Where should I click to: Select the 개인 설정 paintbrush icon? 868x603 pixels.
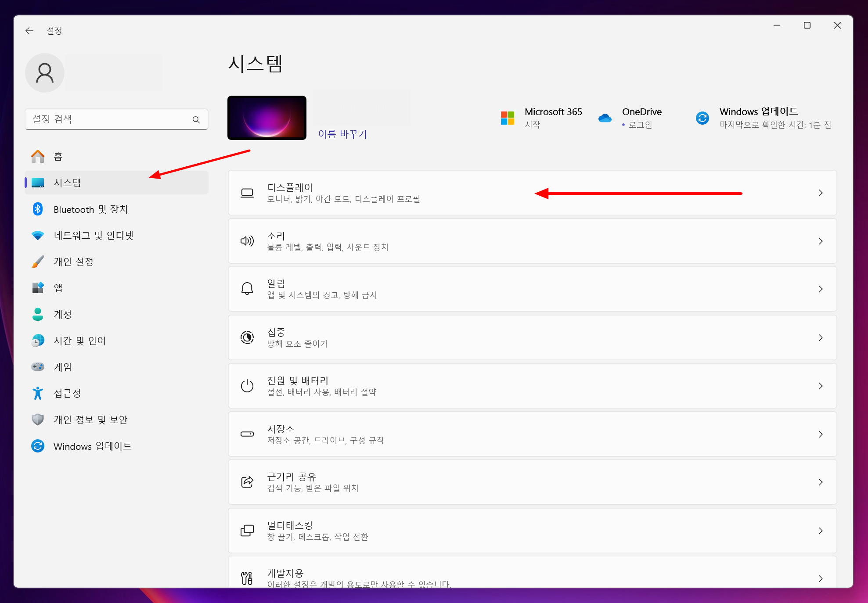(x=38, y=262)
